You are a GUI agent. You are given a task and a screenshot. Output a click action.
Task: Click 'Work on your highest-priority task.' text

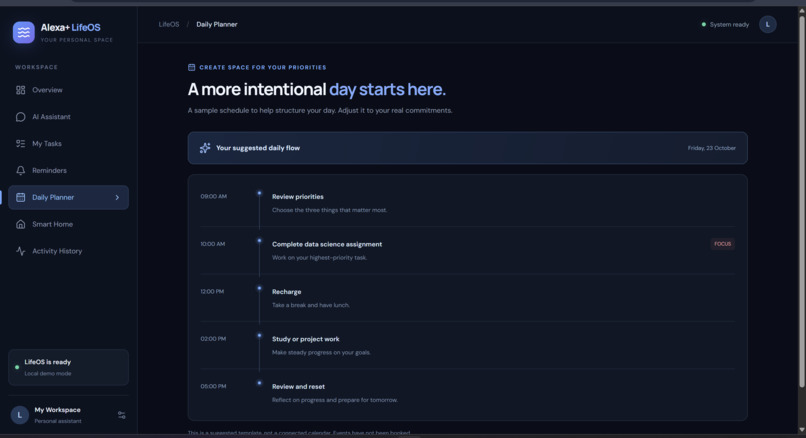(319, 258)
